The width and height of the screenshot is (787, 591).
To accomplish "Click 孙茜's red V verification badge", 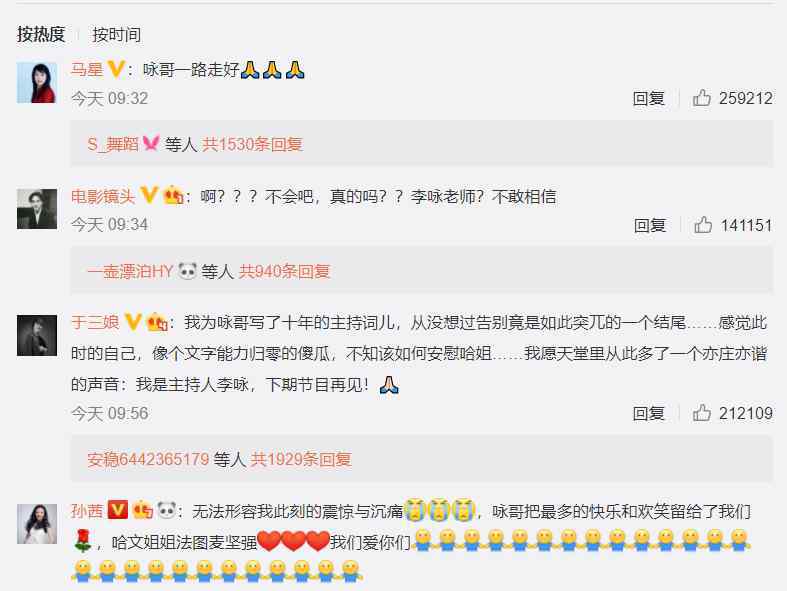I will click(x=117, y=510).
